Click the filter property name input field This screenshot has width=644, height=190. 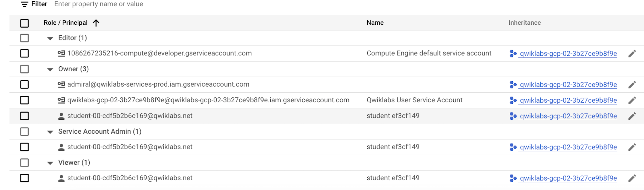(99, 4)
